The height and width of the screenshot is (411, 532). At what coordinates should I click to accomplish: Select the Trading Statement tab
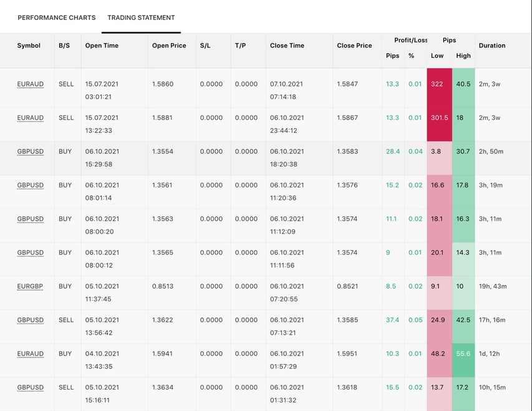pos(141,17)
